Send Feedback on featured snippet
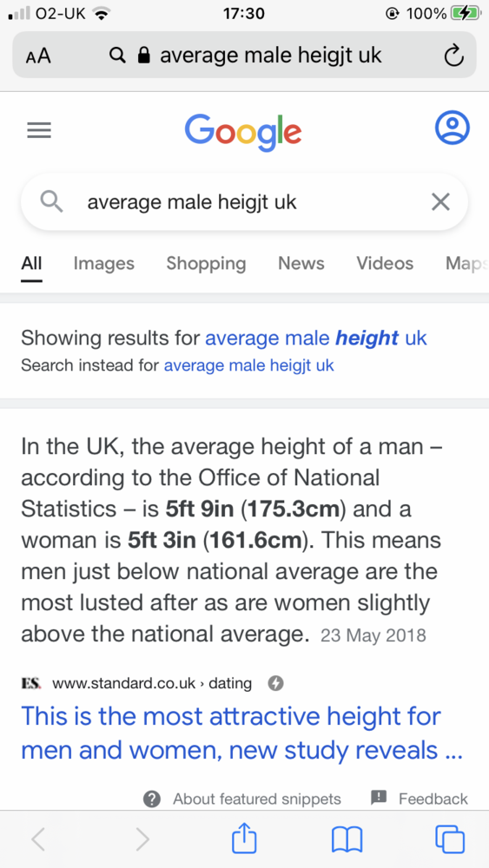This screenshot has width=489, height=868. coord(420,799)
